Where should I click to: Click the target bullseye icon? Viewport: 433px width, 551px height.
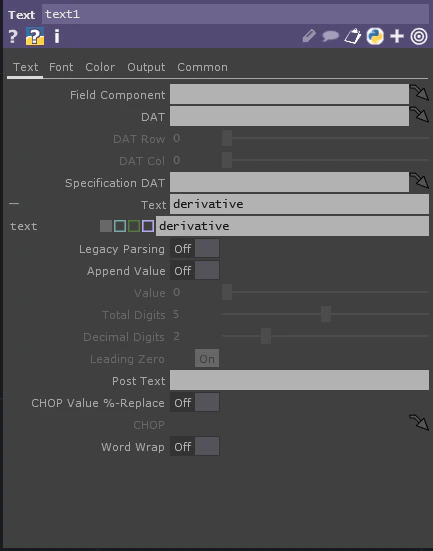[x=419, y=36]
